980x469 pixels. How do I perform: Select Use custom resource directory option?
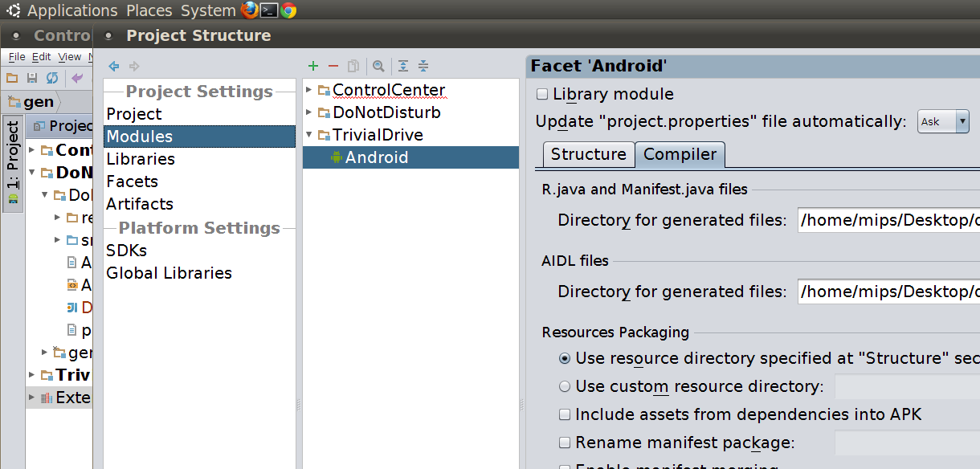pos(565,386)
